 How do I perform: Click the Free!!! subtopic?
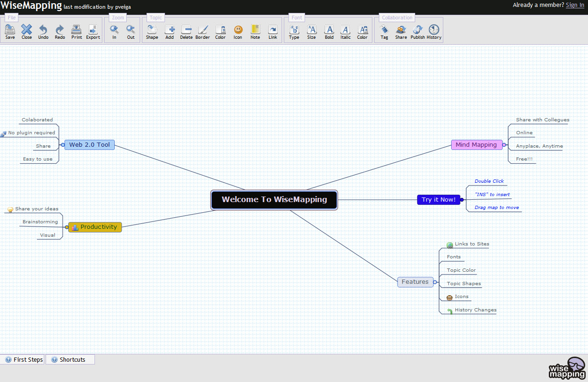[524, 159]
